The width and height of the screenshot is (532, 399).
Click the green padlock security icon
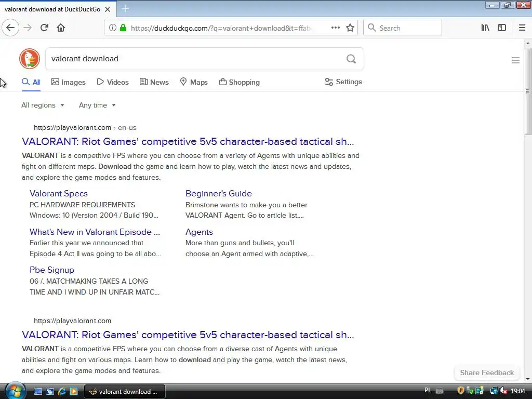[123, 28]
